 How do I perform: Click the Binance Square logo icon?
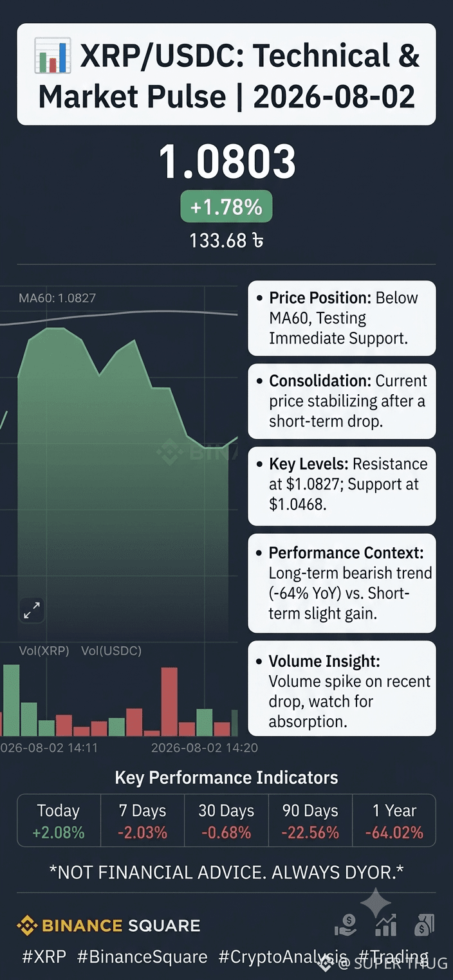(27, 926)
